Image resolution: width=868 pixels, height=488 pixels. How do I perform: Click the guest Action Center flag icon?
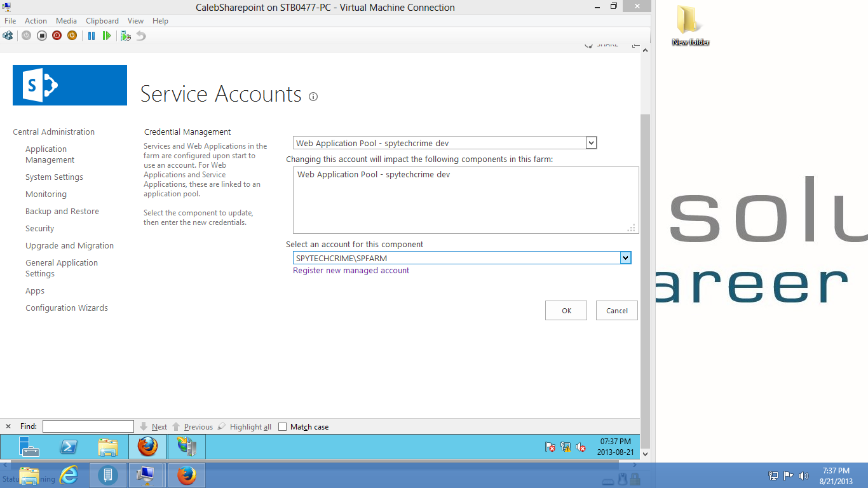[x=550, y=447]
